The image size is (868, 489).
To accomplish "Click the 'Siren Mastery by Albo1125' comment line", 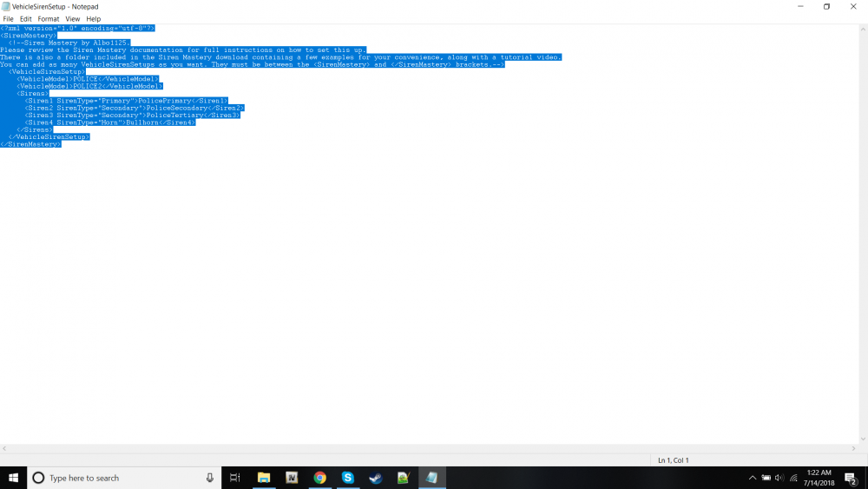I will 69,43.
